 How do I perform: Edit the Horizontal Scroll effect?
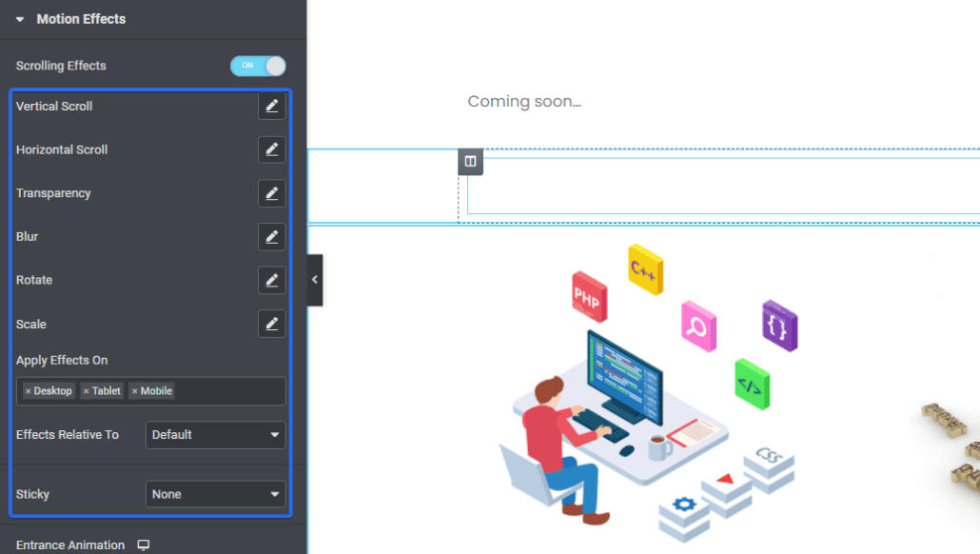(x=272, y=149)
